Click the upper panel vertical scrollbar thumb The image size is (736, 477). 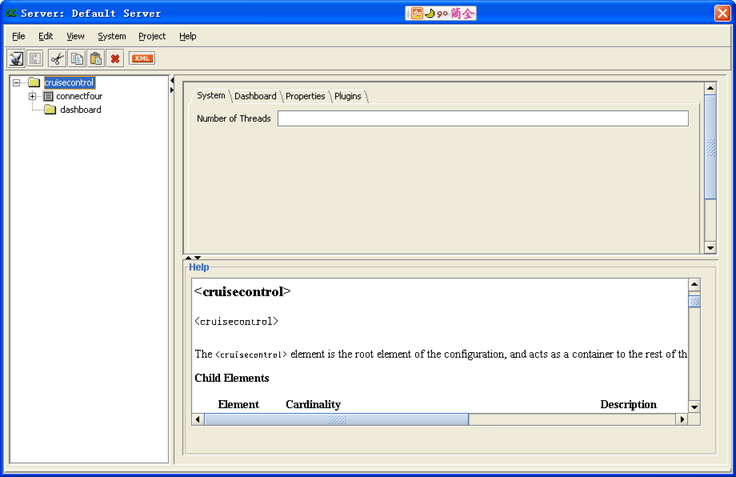click(x=711, y=147)
